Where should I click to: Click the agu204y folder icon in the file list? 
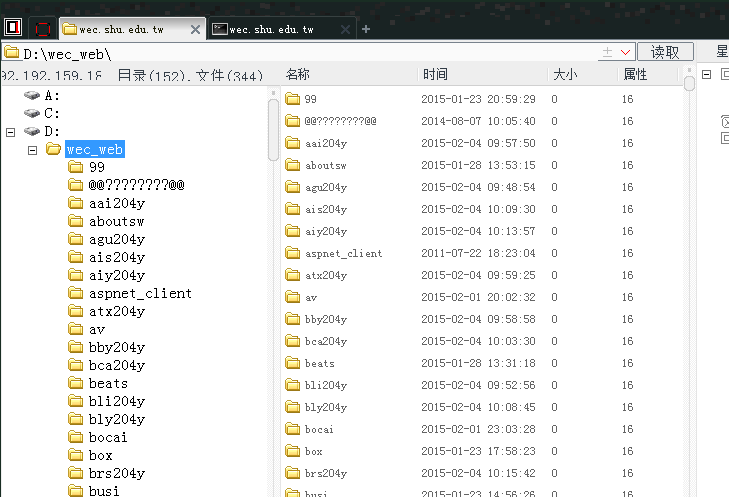point(292,187)
